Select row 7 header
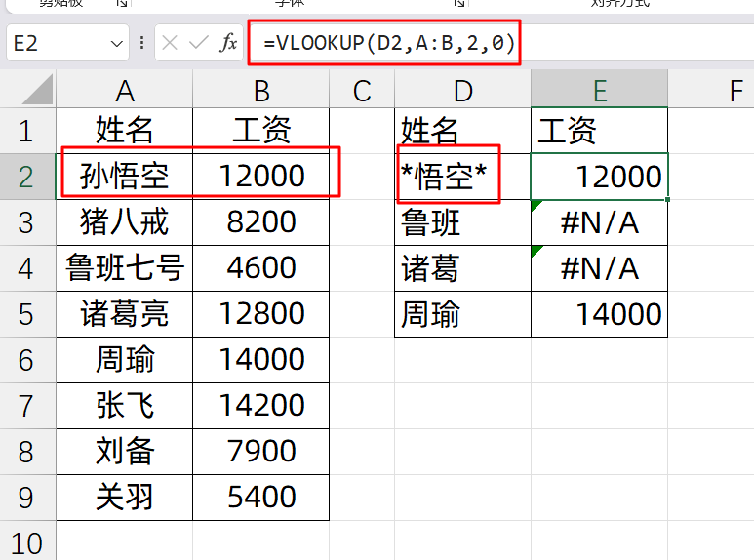Viewport: 754px width, 560px height. (27, 406)
